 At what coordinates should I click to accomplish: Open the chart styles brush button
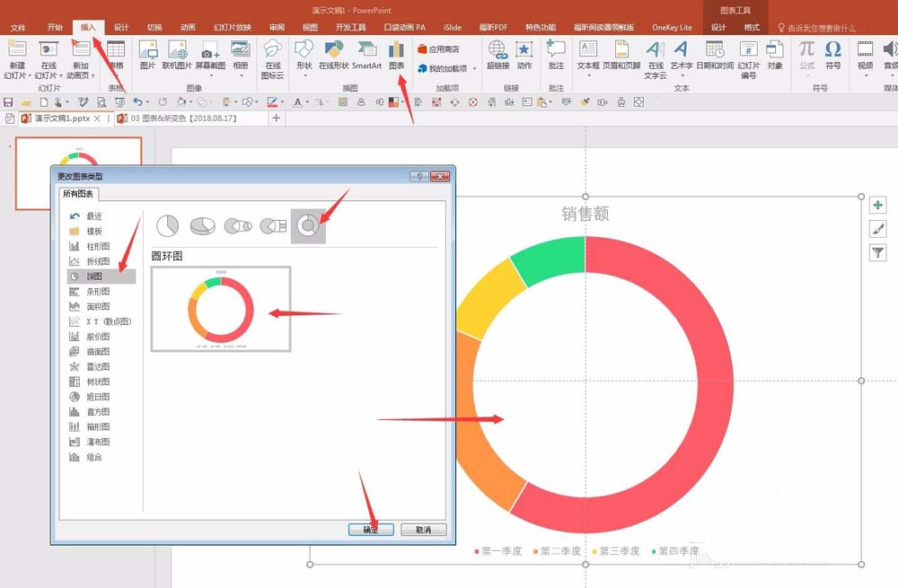[877, 229]
